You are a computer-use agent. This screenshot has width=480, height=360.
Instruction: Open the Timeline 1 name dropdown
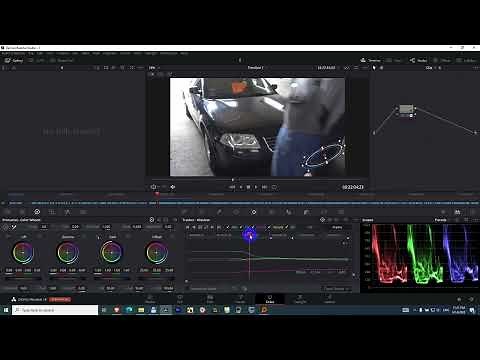(x=256, y=68)
